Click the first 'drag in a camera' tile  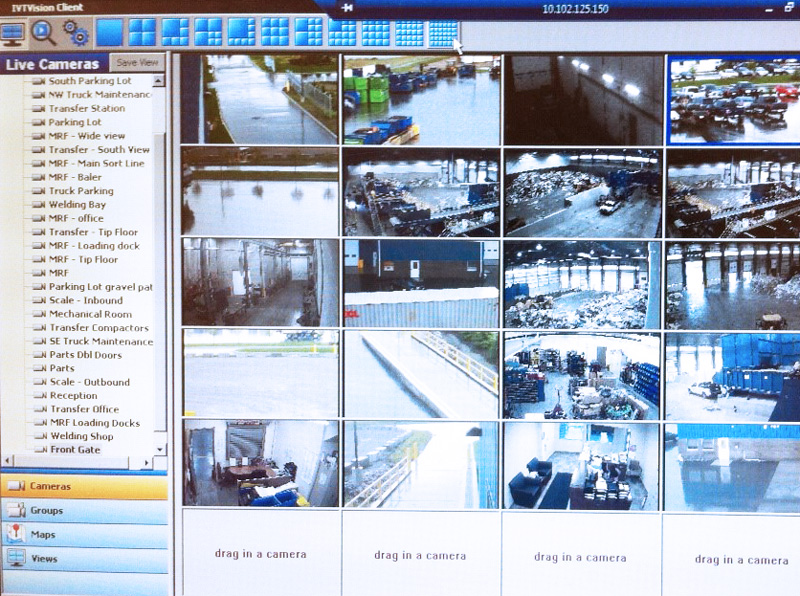(x=260, y=554)
